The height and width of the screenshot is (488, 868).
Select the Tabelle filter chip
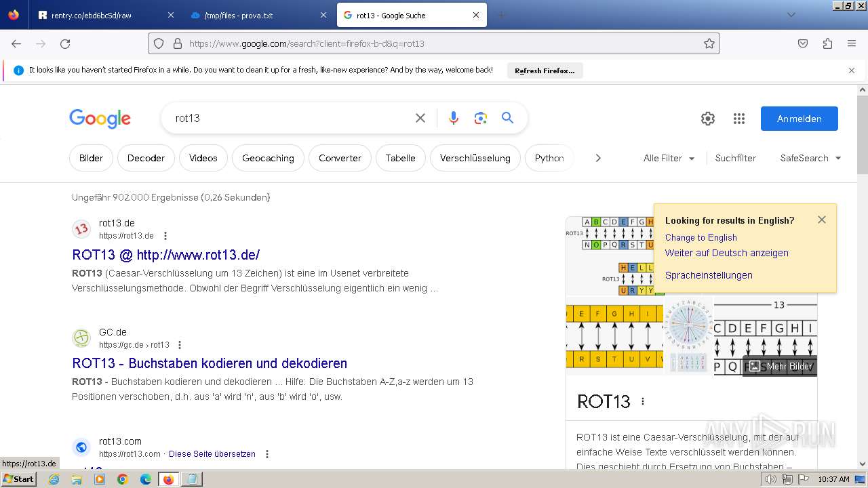pyautogui.click(x=400, y=158)
